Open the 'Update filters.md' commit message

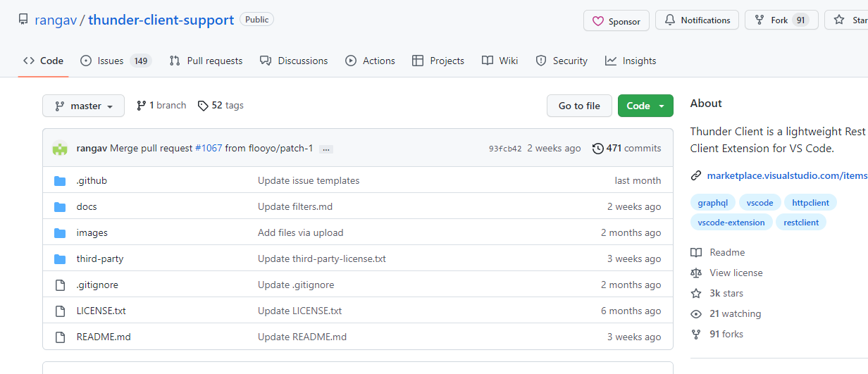point(295,207)
